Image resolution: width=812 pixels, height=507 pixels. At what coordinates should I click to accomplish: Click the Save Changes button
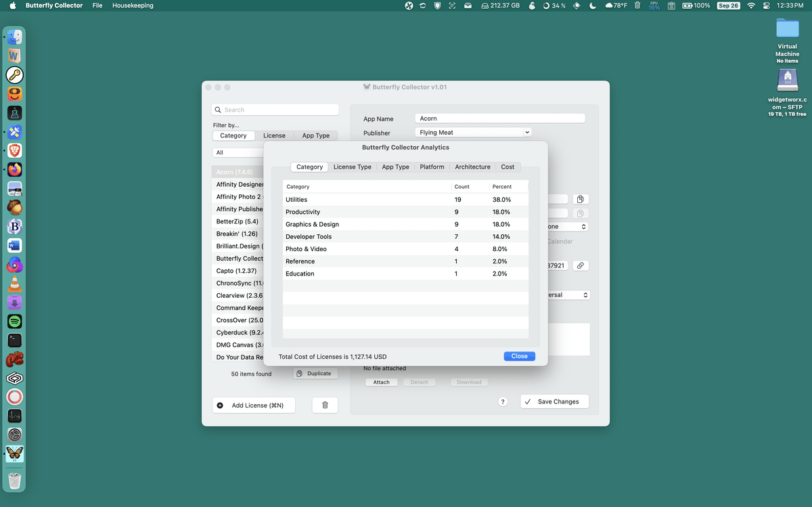click(x=555, y=401)
